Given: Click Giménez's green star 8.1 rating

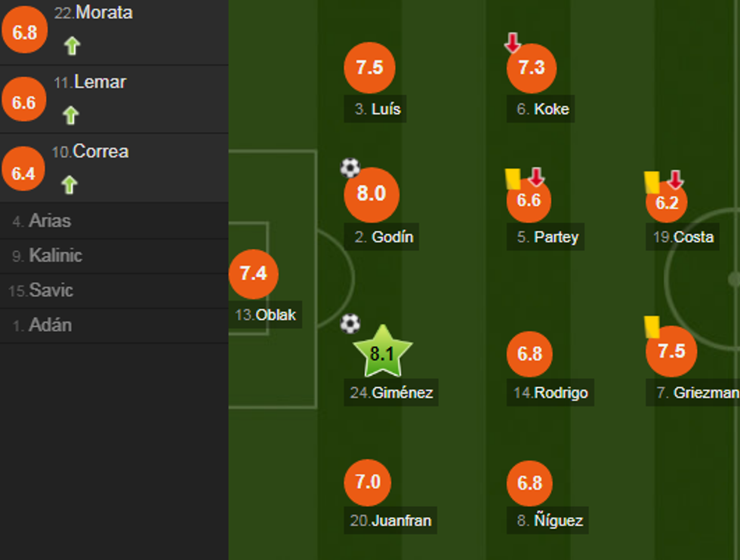Looking at the screenshot, I should (382, 352).
